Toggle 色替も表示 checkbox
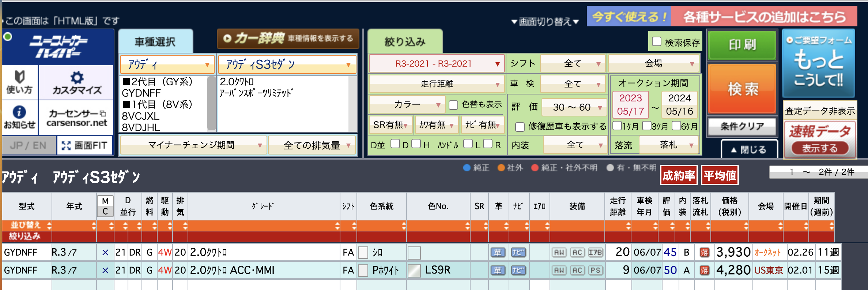This screenshot has height=290, width=868. point(453,105)
